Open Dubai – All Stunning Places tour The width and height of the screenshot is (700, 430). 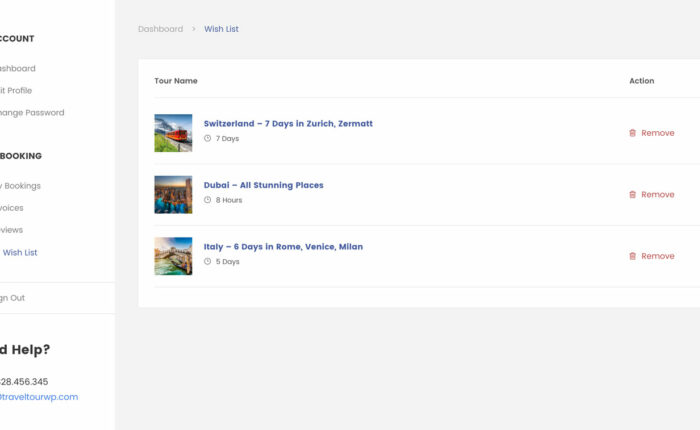[x=263, y=185]
